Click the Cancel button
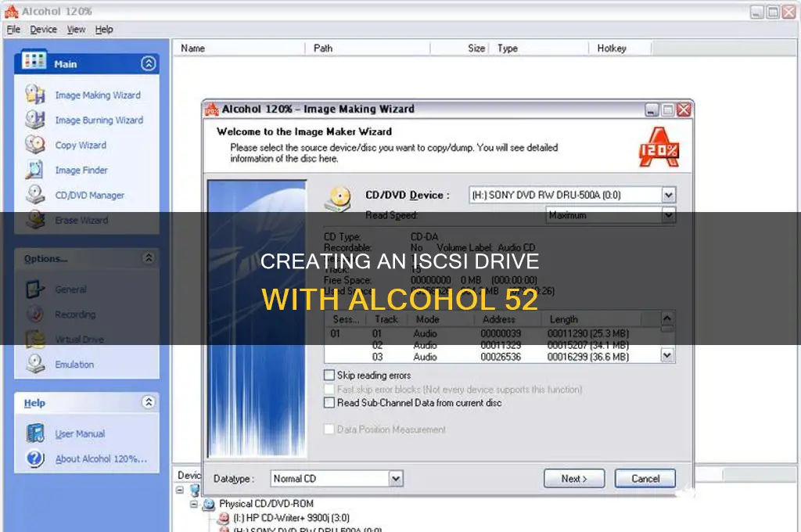Screen dimensions: 801x532 coord(645,478)
